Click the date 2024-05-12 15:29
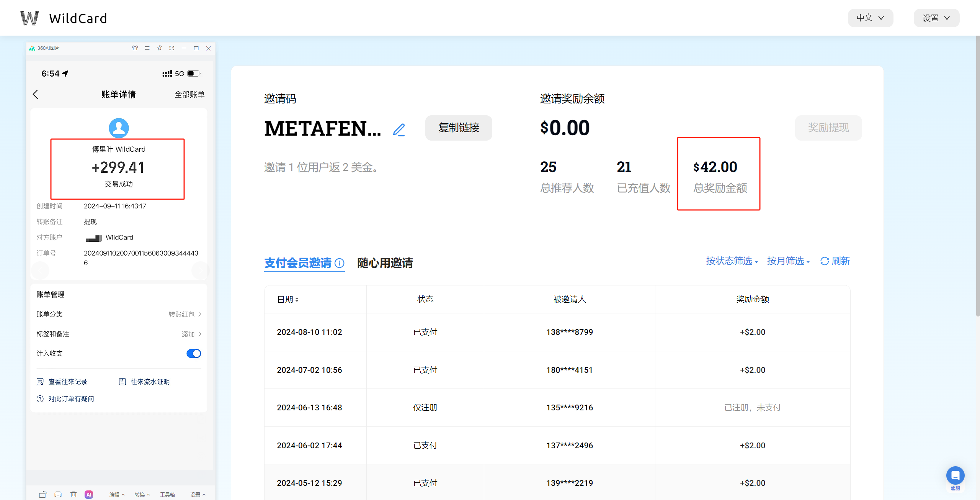Image resolution: width=980 pixels, height=500 pixels. tap(309, 483)
